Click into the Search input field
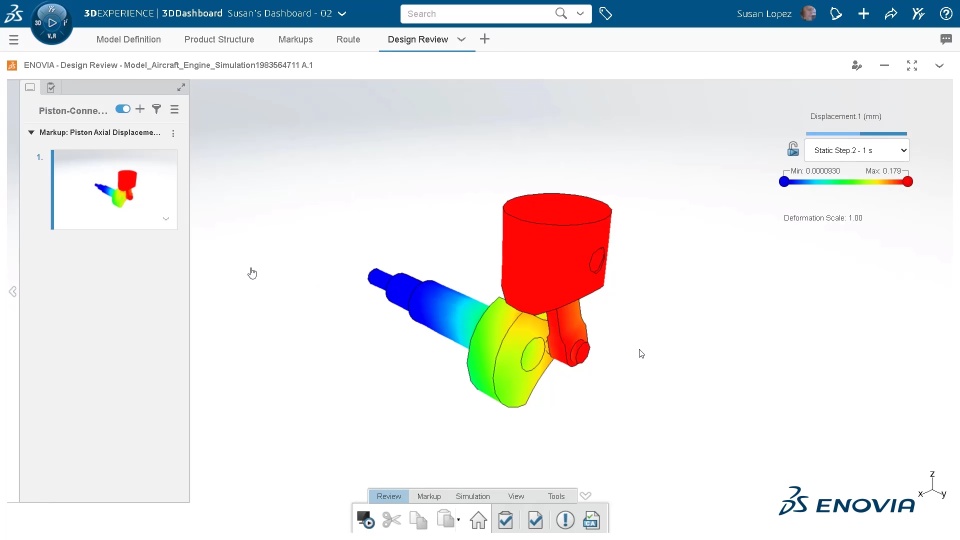This screenshot has width=960, height=540. [478, 13]
